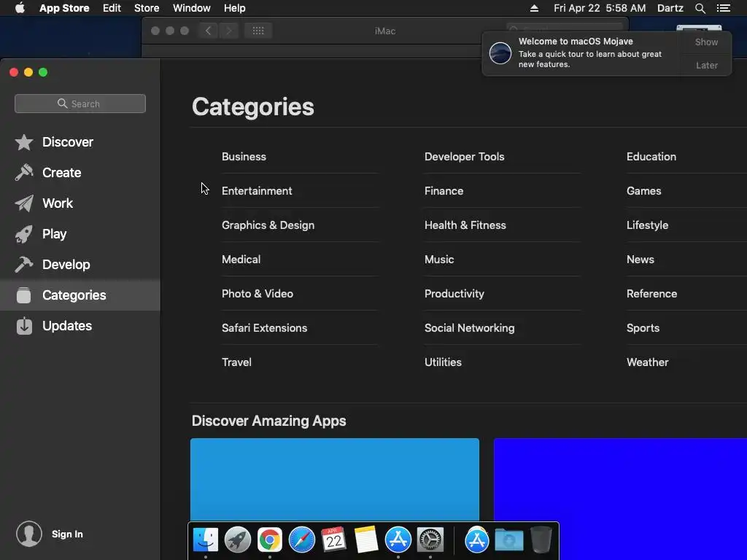Browse the Sports category

click(x=643, y=328)
